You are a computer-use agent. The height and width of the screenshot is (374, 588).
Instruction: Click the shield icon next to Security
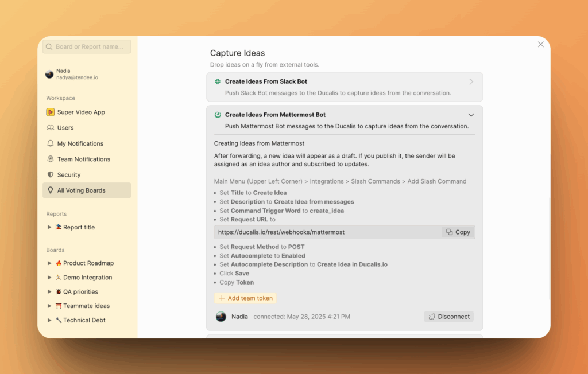(x=51, y=175)
